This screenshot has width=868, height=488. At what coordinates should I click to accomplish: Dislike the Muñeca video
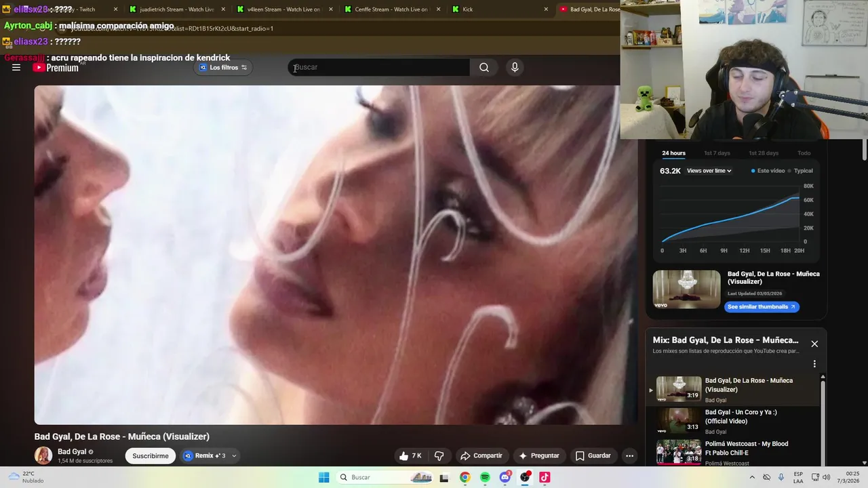coord(439,455)
